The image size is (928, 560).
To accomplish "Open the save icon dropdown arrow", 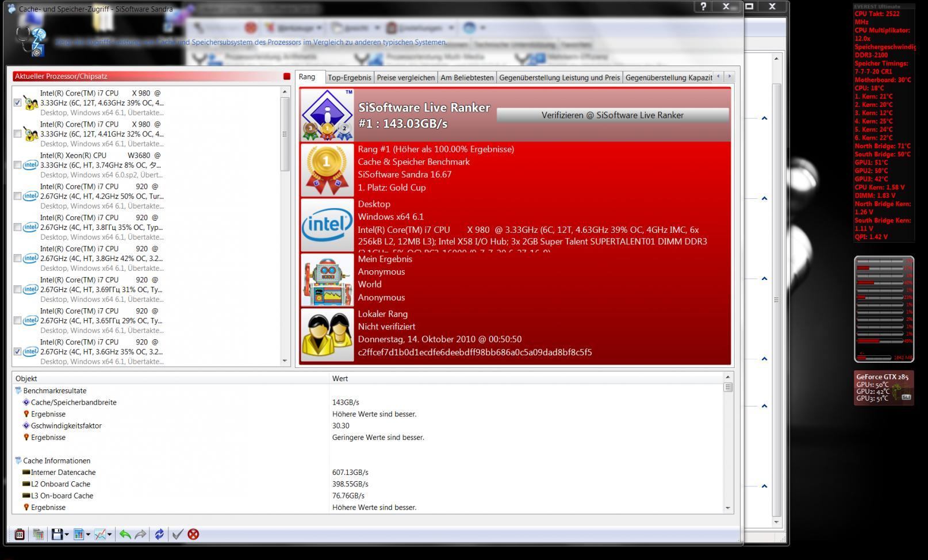I will (x=67, y=535).
